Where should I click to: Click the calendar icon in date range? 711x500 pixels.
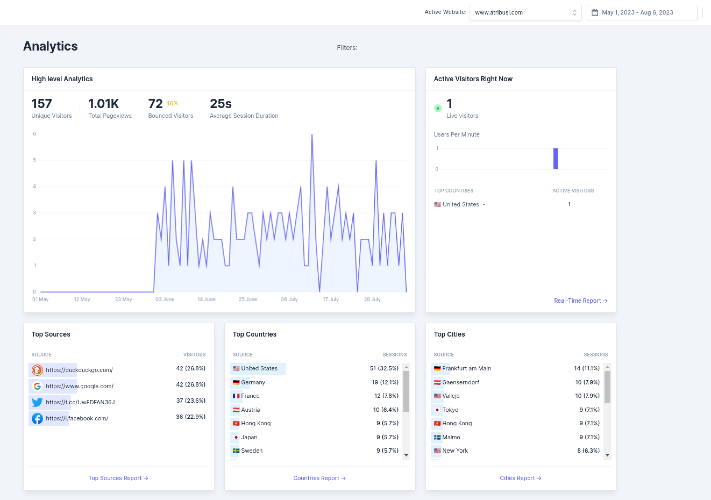click(x=595, y=13)
